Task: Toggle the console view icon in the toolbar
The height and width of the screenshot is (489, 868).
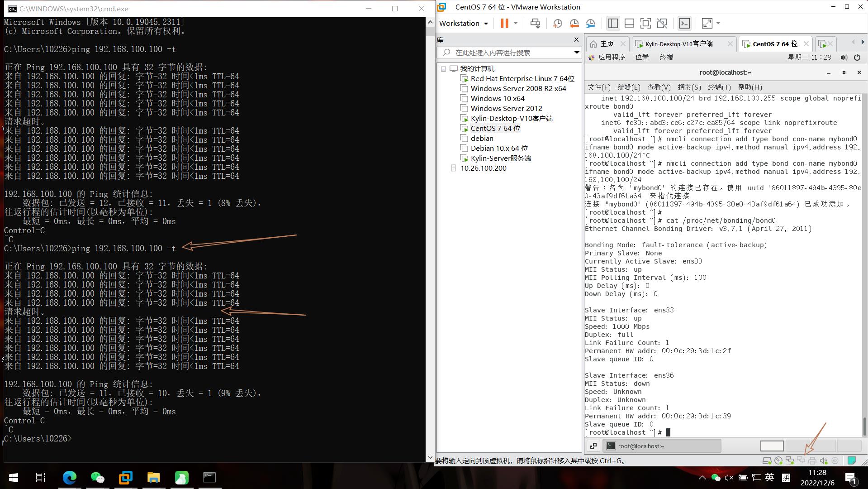Action: (x=684, y=24)
